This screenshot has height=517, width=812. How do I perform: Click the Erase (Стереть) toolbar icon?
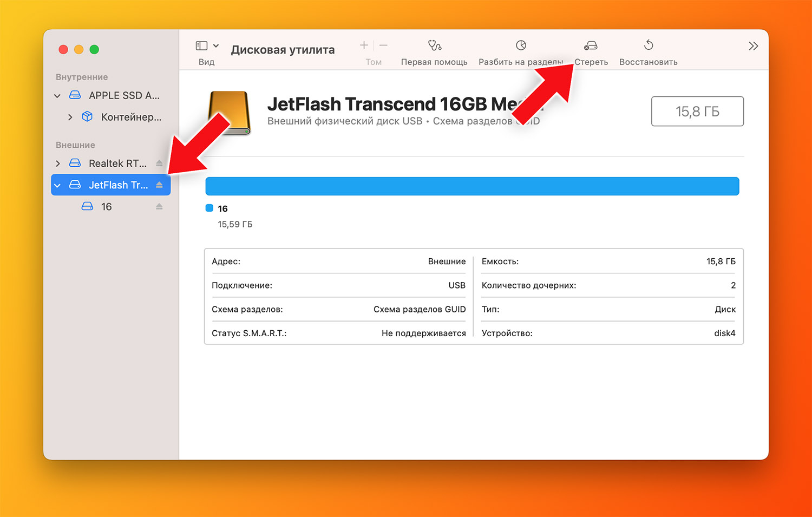(591, 45)
